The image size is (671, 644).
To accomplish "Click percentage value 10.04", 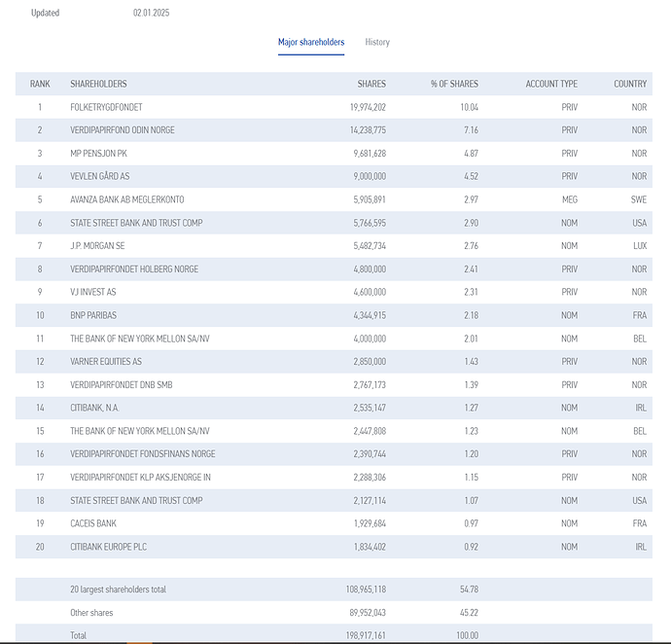I will click(469, 107).
